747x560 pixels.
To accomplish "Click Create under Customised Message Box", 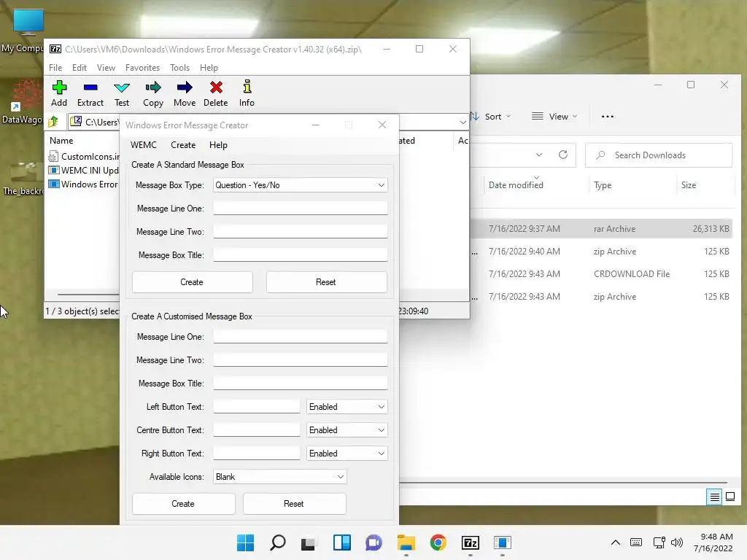I will pos(183,503).
